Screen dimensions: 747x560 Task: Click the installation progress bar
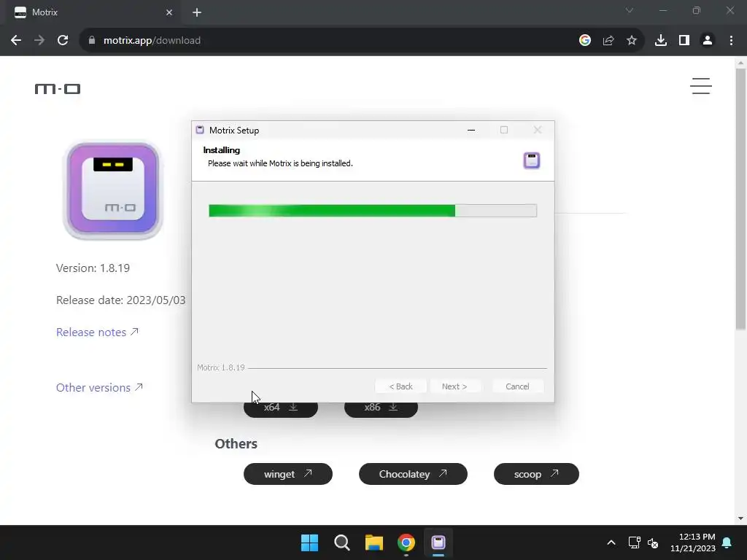(x=373, y=211)
